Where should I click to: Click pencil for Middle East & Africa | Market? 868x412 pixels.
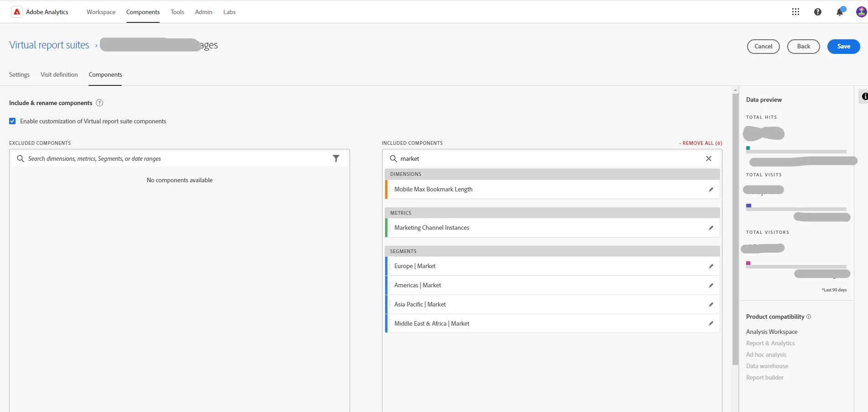point(711,323)
